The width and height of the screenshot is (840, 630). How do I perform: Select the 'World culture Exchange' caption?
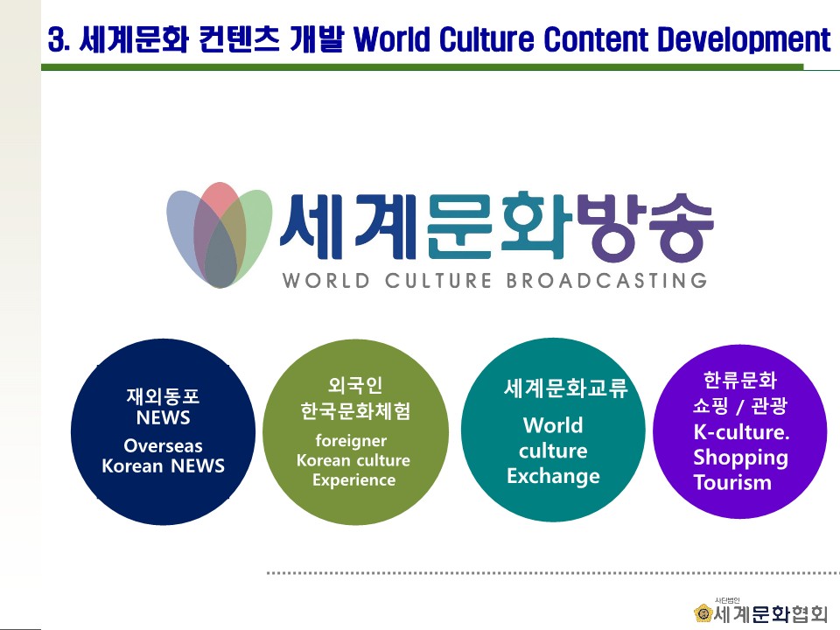pos(553,451)
